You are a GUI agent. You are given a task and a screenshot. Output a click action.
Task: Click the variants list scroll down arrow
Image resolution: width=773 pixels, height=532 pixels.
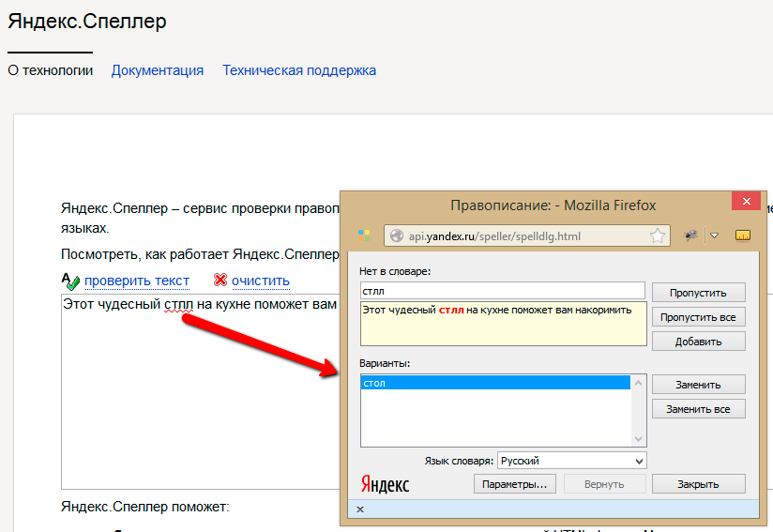click(x=639, y=438)
